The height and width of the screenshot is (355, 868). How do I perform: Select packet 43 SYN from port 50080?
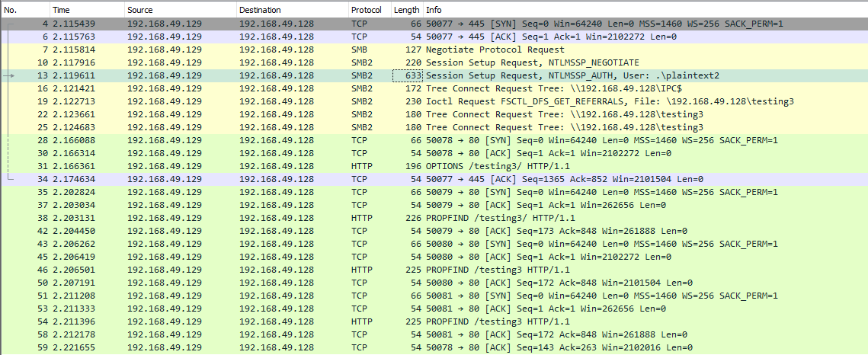point(434,244)
